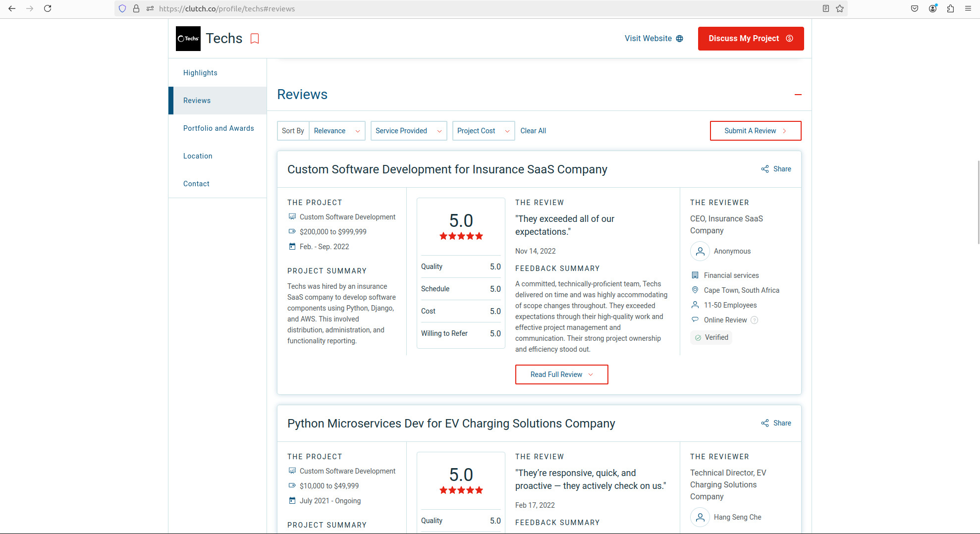This screenshot has height=534, width=980.
Task: Open the Sort By Relevance dropdown
Action: tap(337, 131)
